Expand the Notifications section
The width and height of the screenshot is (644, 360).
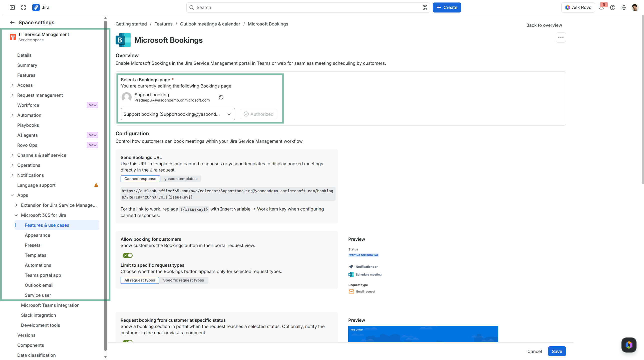coord(13,175)
